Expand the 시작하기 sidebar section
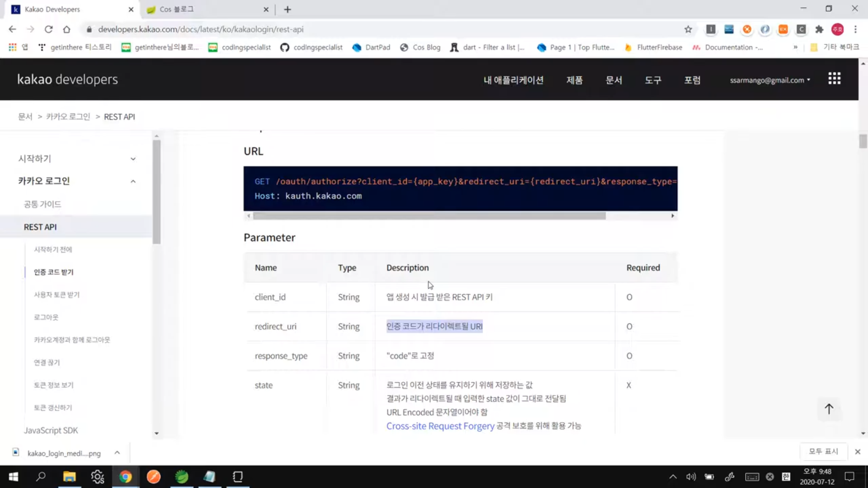Screen dimensions: 868x488 [133, 159]
